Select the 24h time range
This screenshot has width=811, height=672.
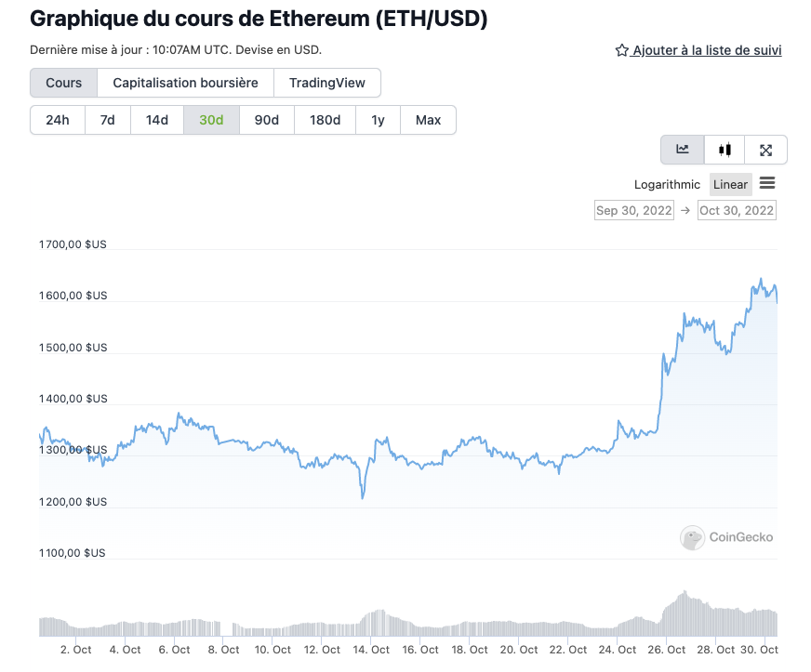point(58,120)
